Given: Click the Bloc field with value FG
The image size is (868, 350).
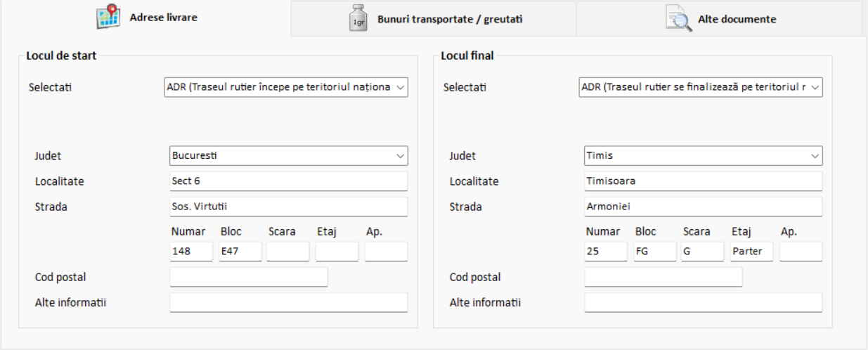Looking at the screenshot, I should pos(654,252).
